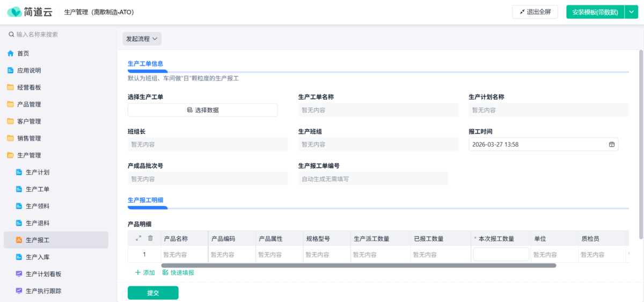The width and height of the screenshot is (644, 302).
Task: Click the green 提交 button
Action: click(153, 293)
